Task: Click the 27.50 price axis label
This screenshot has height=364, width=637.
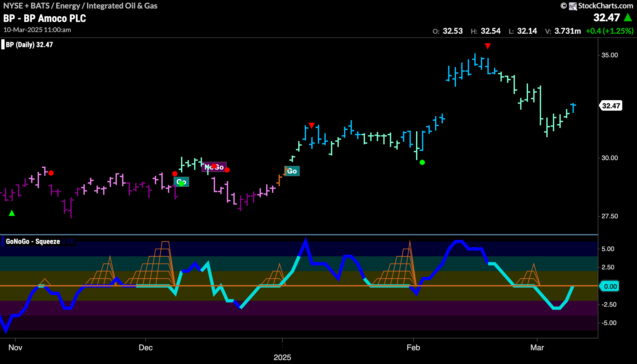Action: 610,216
